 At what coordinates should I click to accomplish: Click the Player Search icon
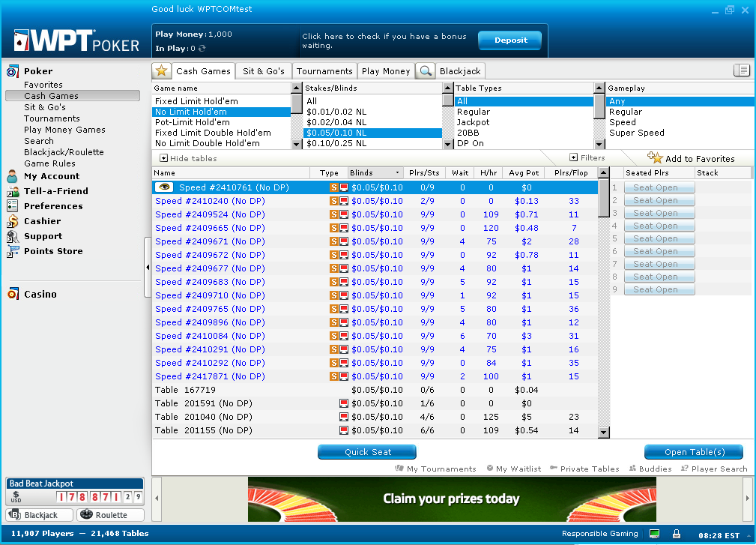pyautogui.click(x=685, y=468)
